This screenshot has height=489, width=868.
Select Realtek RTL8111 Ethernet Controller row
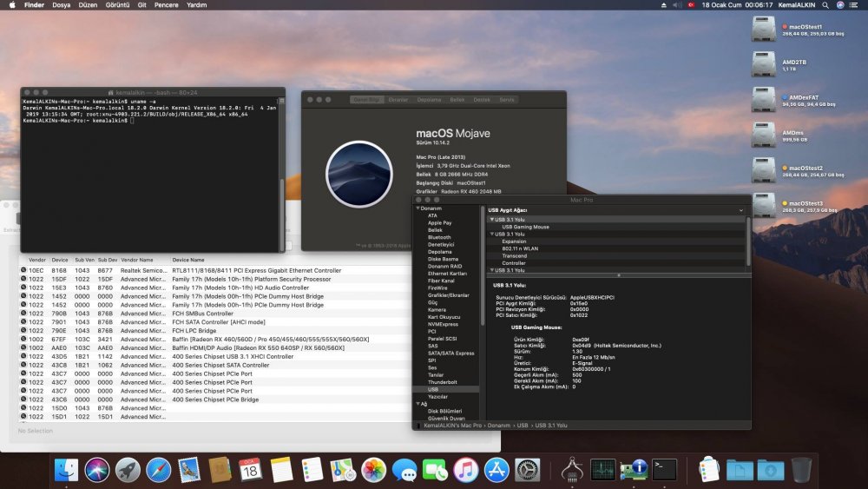coord(214,270)
